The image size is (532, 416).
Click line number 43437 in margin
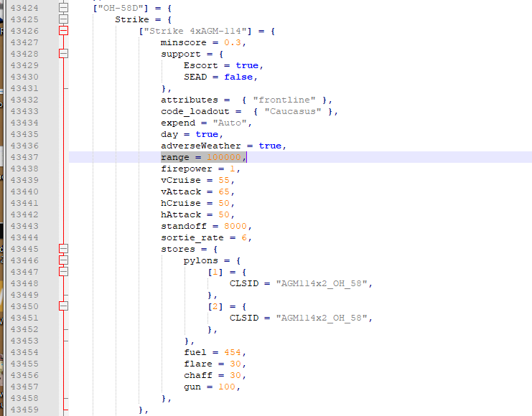point(24,157)
